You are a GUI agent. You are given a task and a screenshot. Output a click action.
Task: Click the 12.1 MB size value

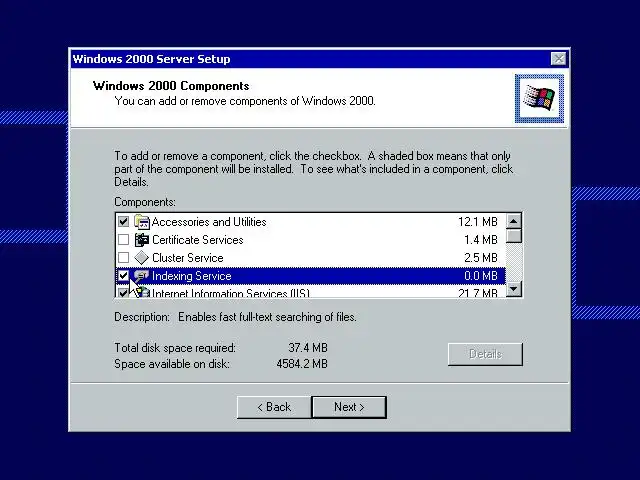tap(478, 222)
